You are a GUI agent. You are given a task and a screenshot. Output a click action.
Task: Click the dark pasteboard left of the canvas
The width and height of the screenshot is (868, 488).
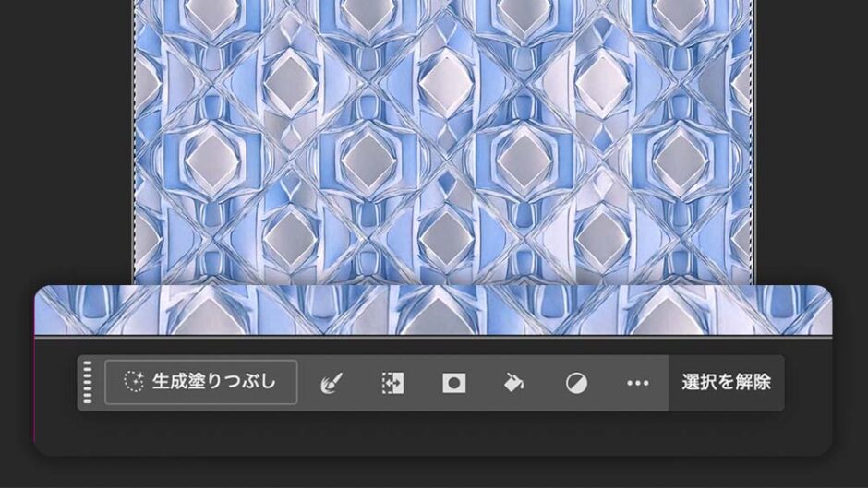pyautogui.click(x=65, y=138)
